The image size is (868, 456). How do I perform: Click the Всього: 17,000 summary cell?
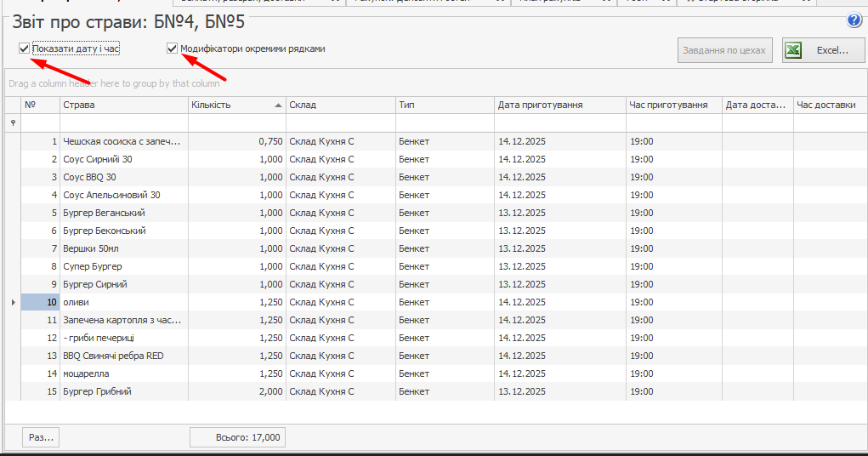237,437
